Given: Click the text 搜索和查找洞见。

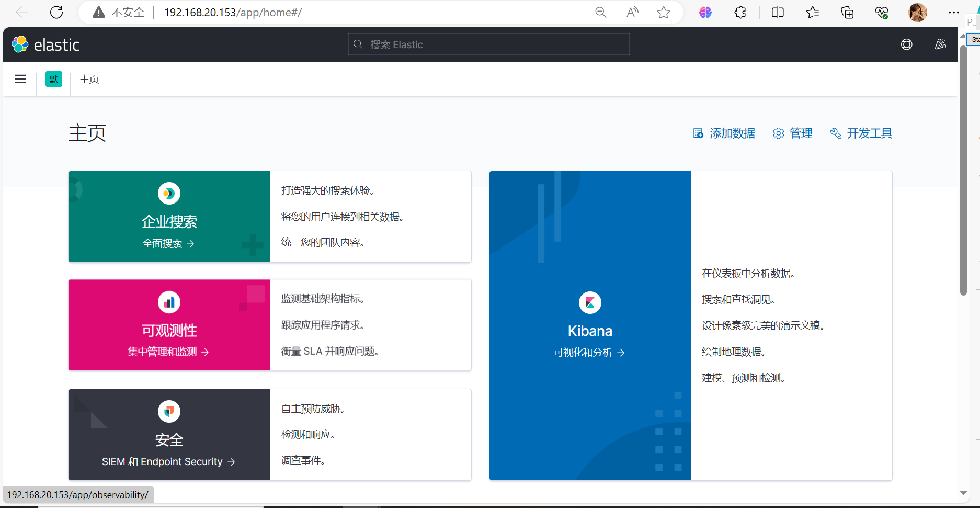Looking at the screenshot, I should [x=739, y=300].
